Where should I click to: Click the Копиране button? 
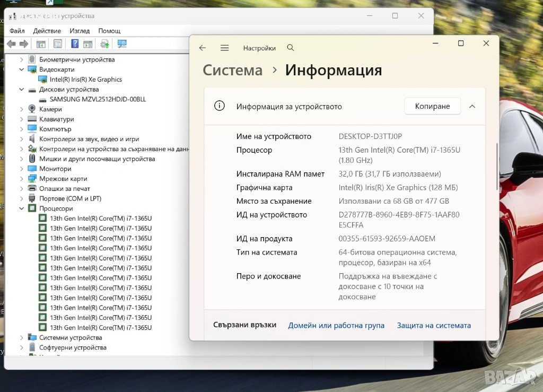(x=432, y=107)
